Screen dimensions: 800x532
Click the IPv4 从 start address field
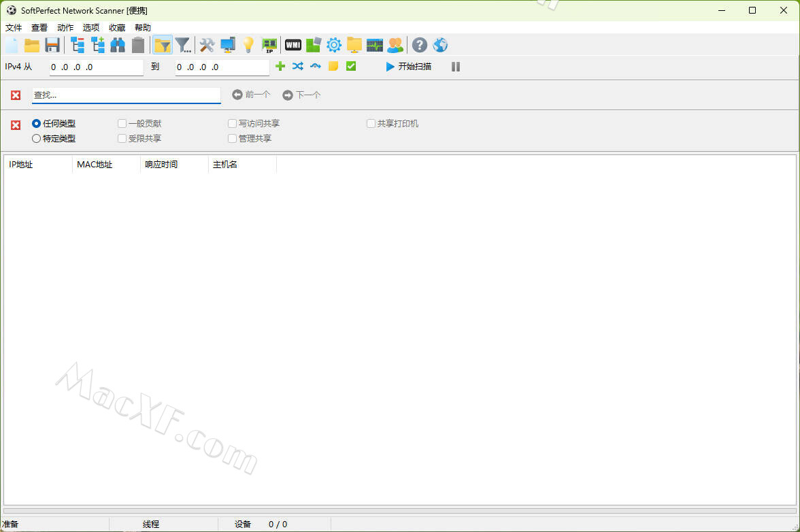[x=97, y=67]
